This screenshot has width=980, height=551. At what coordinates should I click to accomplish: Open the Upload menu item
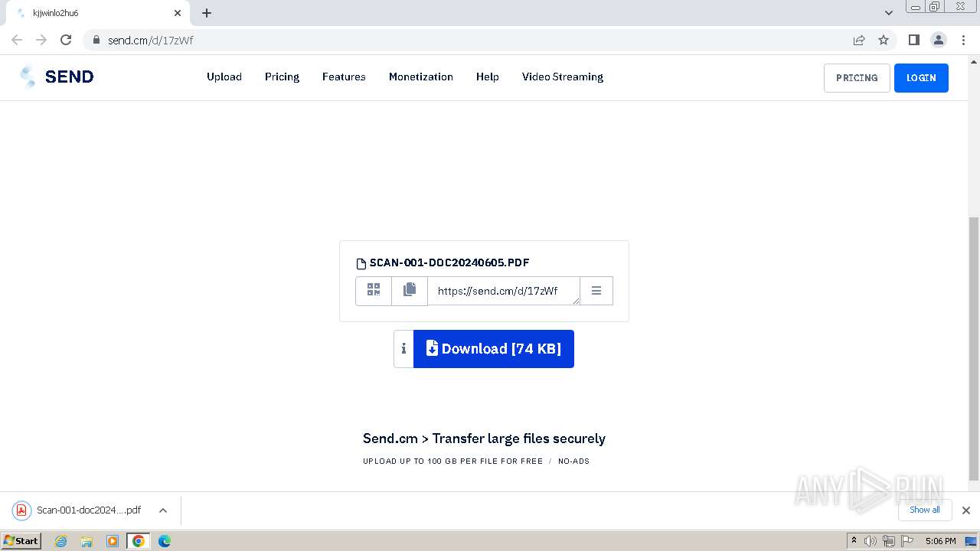pos(224,77)
